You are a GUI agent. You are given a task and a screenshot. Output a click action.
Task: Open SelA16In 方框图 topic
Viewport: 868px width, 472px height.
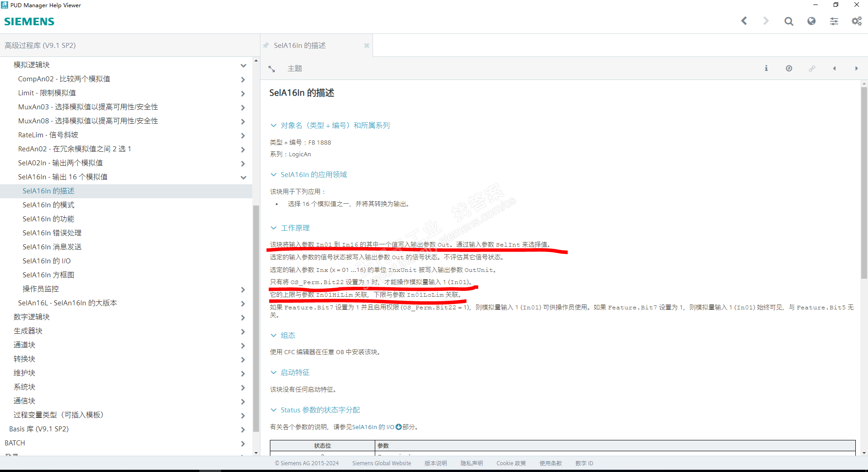[48, 275]
